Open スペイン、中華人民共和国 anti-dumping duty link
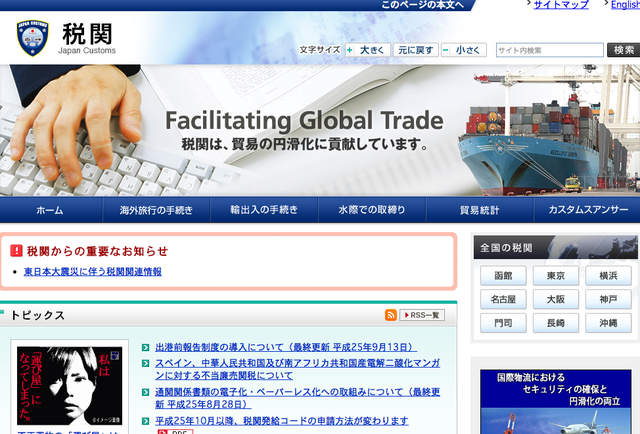The width and height of the screenshot is (640, 434). [298, 369]
